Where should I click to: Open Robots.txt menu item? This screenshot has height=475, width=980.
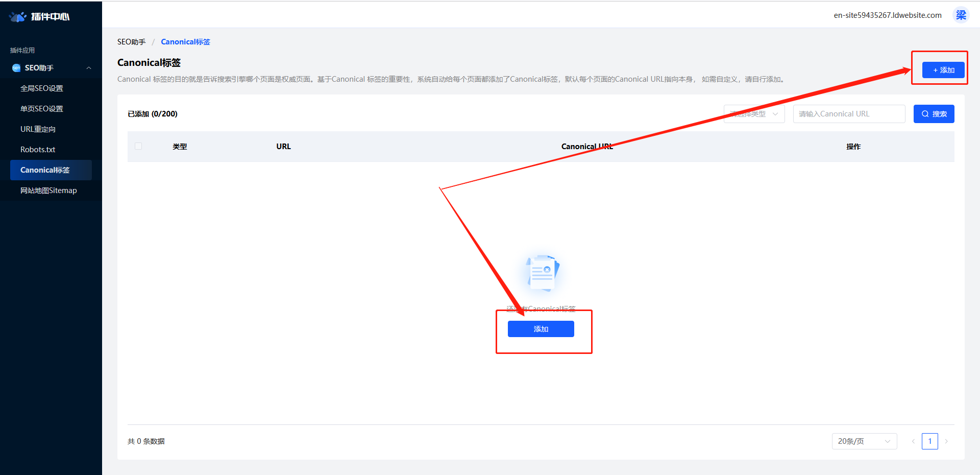pyautogui.click(x=38, y=150)
